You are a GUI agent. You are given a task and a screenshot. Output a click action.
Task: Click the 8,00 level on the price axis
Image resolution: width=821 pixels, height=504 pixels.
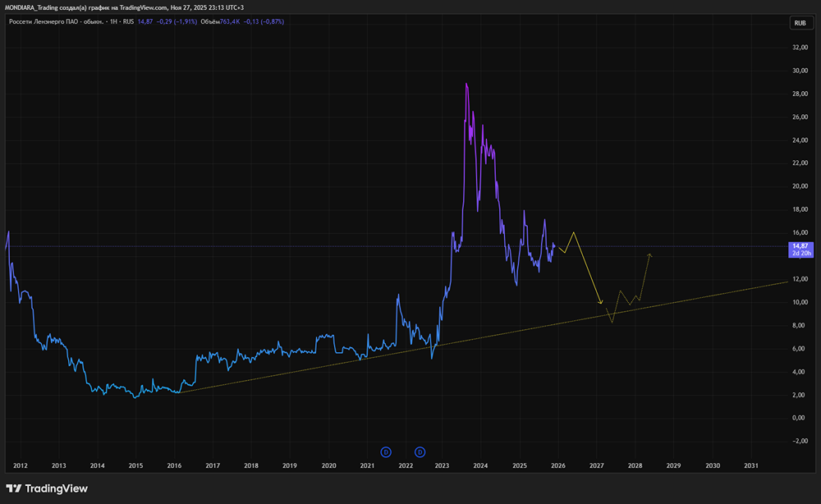(799, 326)
